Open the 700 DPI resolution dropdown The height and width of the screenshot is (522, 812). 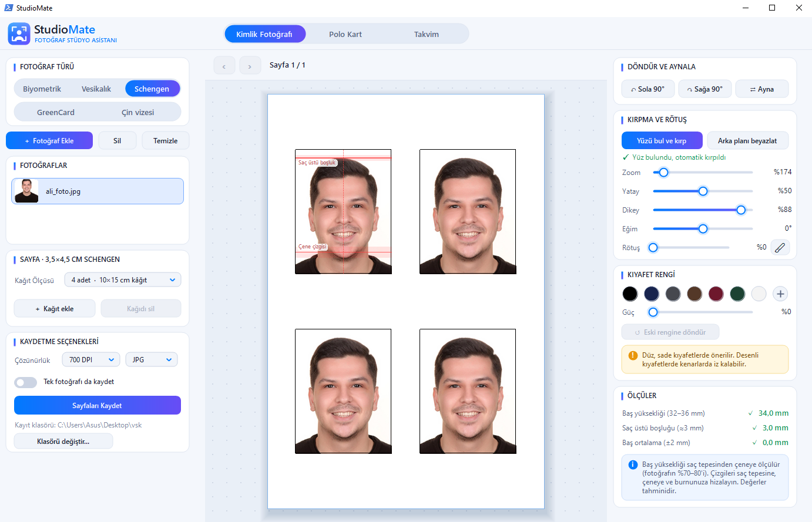click(x=91, y=360)
